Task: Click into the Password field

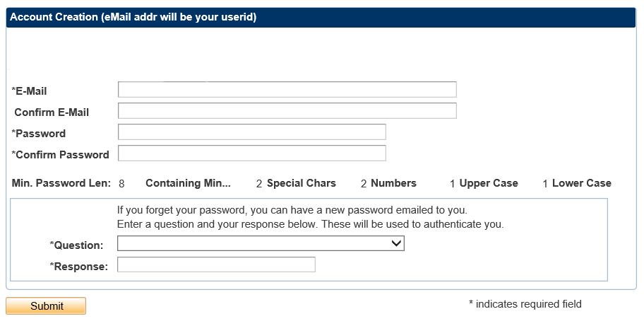Action: [251, 132]
